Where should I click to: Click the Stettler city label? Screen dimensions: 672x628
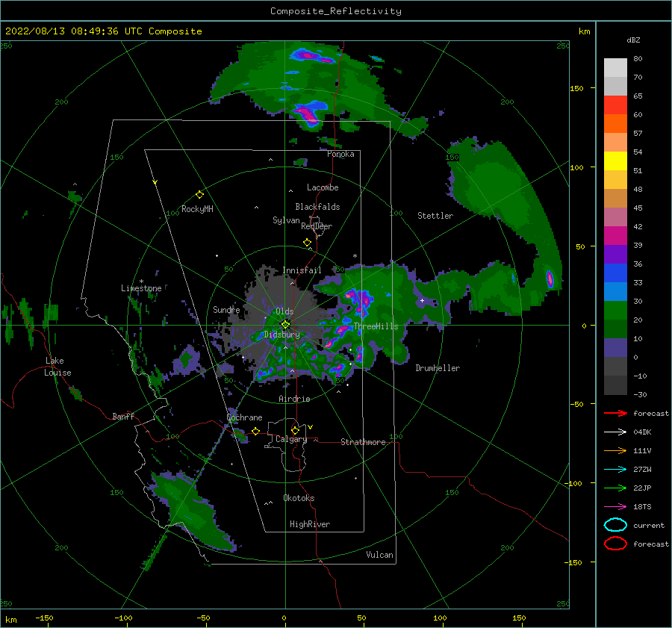(435, 216)
